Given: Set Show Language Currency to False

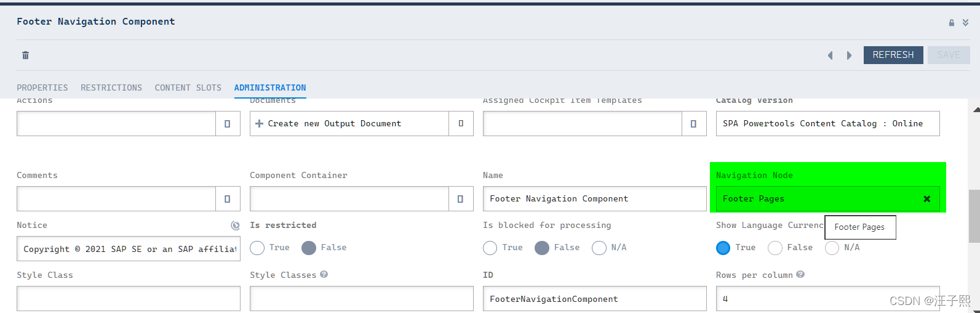Looking at the screenshot, I should (775, 248).
